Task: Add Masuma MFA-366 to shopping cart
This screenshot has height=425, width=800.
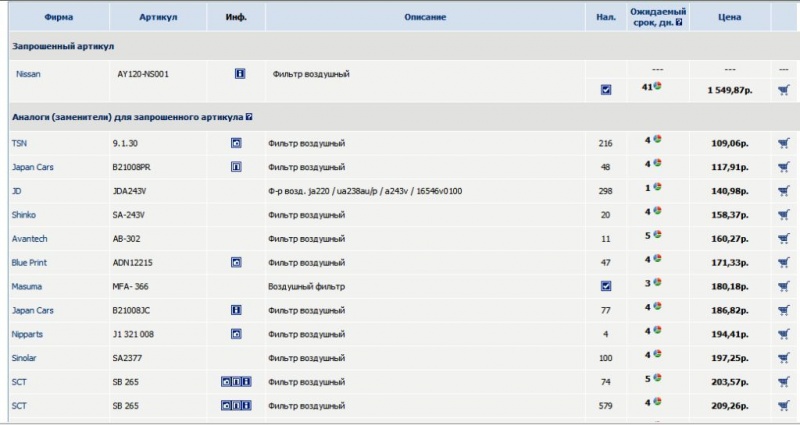Action: [783, 287]
